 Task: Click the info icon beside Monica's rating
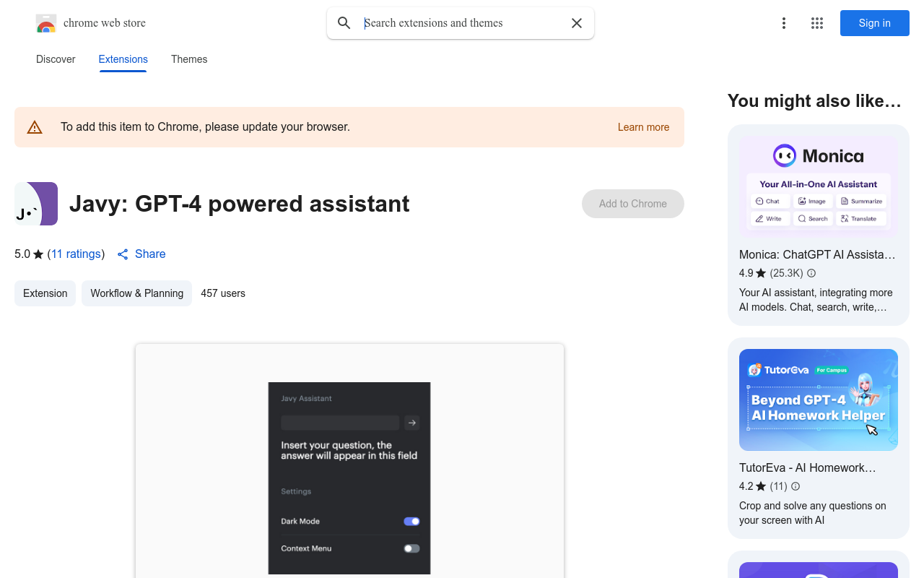[x=811, y=273]
